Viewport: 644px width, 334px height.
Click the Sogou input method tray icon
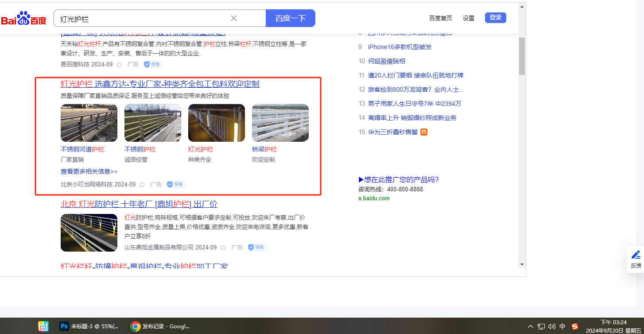pos(575,326)
